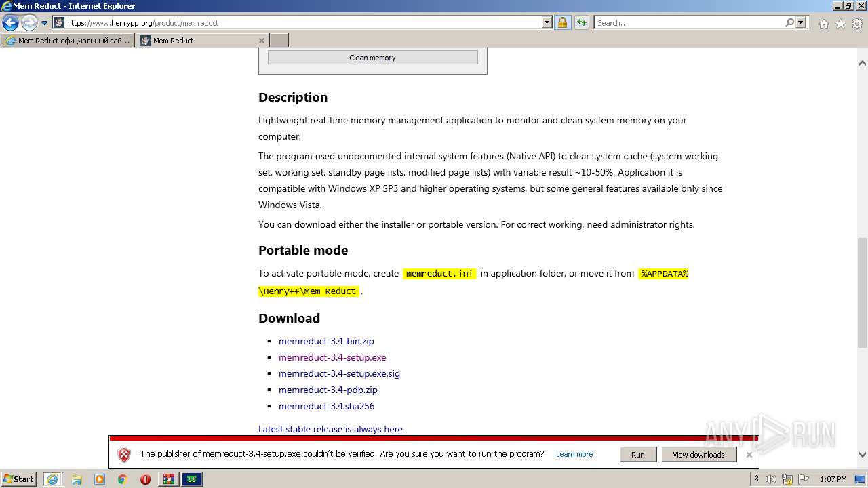This screenshot has height=488, width=868.
Task: Click the Internet Explorer taskbar icon
Action: click(52, 479)
